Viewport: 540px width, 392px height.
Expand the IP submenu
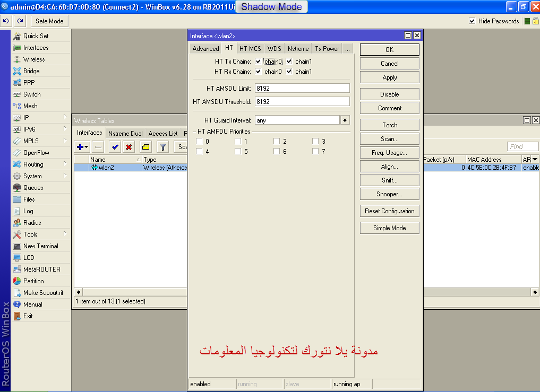click(65, 117)
